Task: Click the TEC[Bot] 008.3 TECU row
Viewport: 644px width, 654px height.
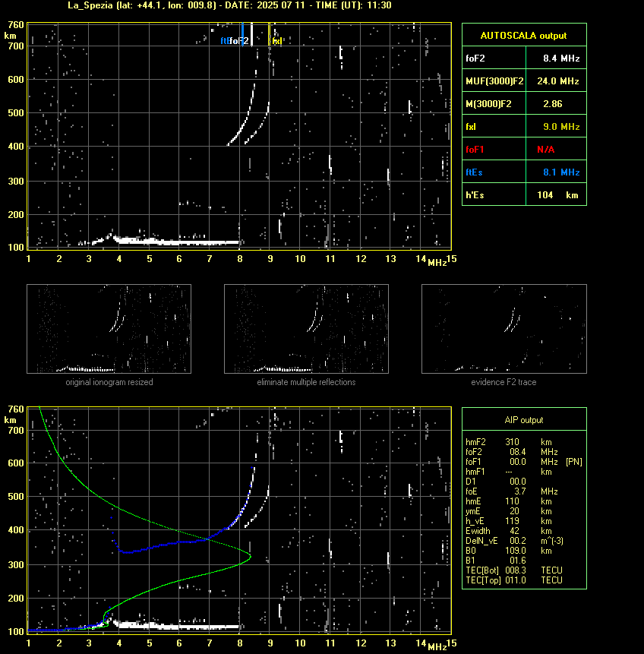Action: click(514, 570)
